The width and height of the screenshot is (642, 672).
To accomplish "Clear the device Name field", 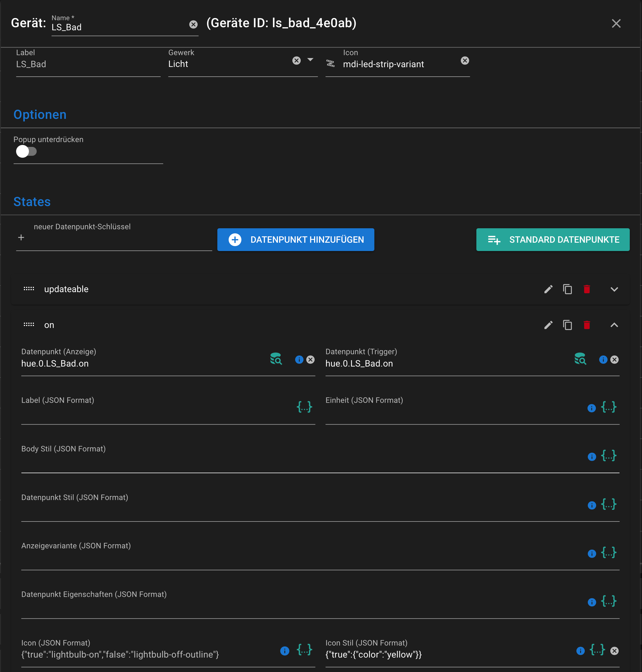I will [193, 24].
